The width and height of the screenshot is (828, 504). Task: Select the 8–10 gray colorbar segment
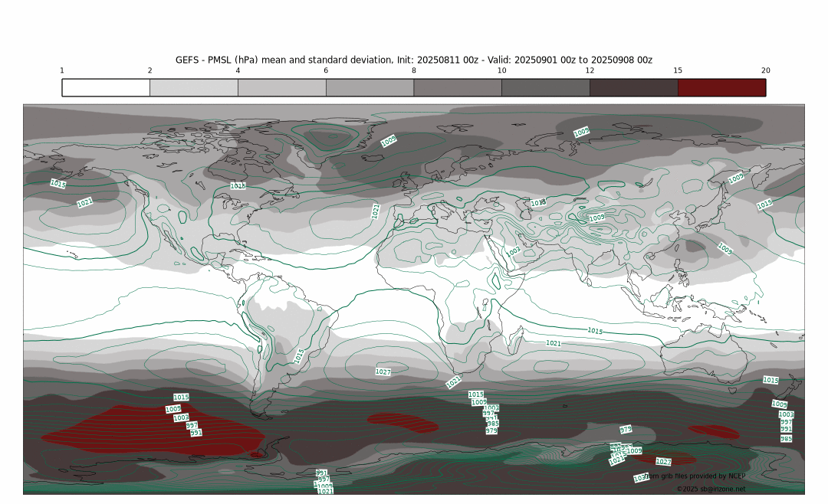(x=458, y=87)
